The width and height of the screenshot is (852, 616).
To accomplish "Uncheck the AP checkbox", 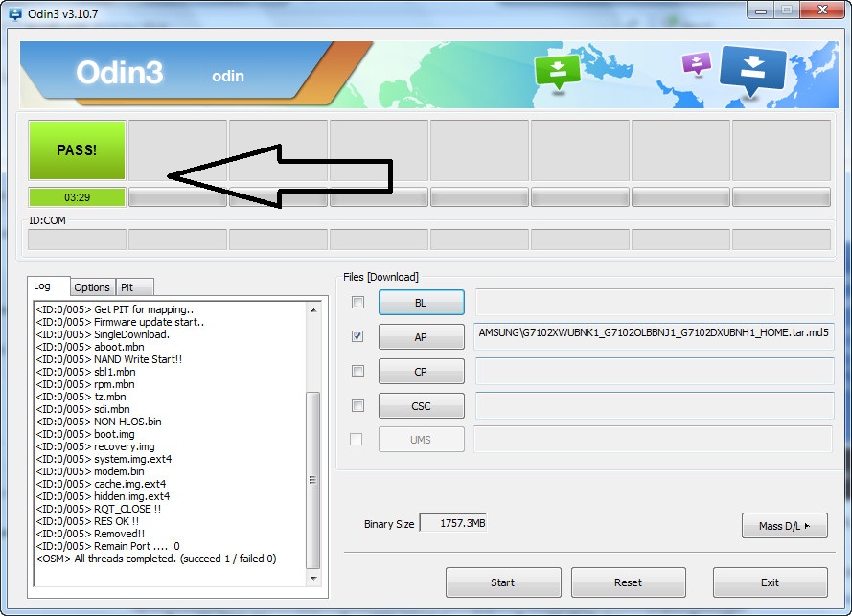I will pos(357,336).
